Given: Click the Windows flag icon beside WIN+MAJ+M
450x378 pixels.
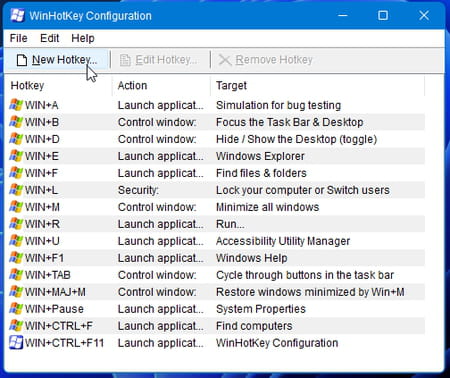Looking at the screenshot, I should (16, 292).
